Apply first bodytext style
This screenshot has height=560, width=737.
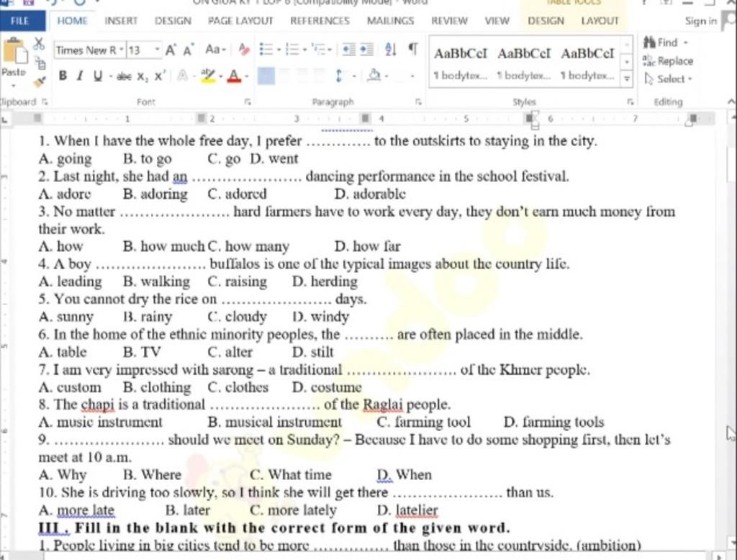[460, 63]
